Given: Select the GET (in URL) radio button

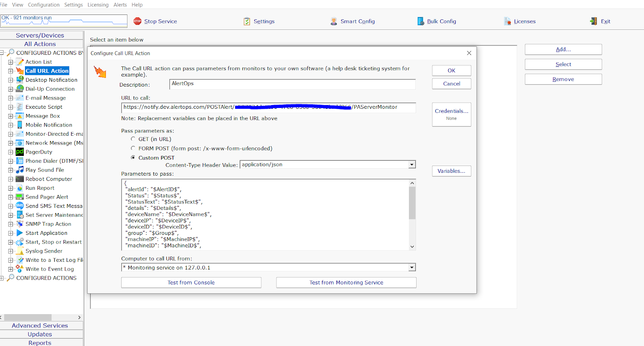Looking at the screenshot, I should (133, 139).
